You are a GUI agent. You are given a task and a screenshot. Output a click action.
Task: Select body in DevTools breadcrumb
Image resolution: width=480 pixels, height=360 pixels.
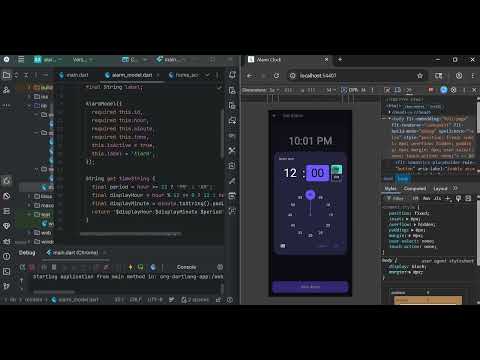(x=402, y=179)
